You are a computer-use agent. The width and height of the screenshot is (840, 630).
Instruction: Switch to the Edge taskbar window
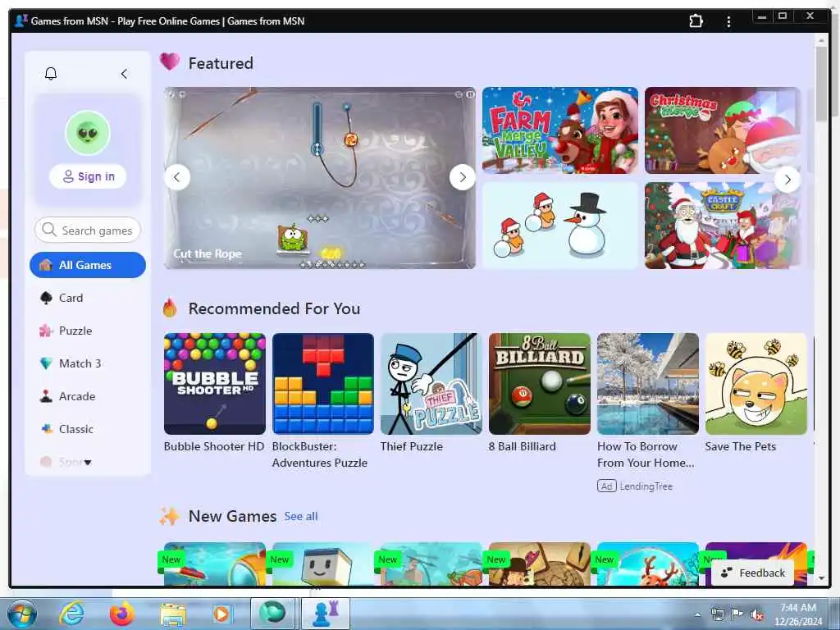point(272,614)
